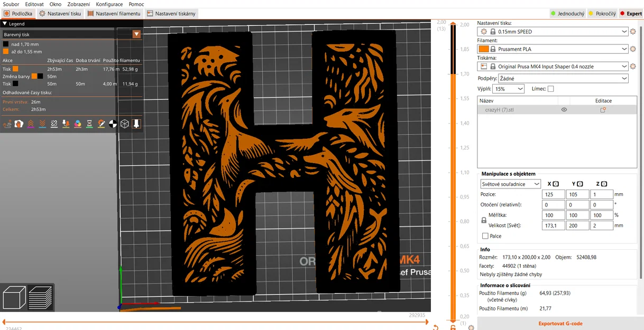Open settings gear beside print profile 0.15mm SPEED
Image resolution: width=644 pixels, height=330 pixels.
[x=633, y=32]
